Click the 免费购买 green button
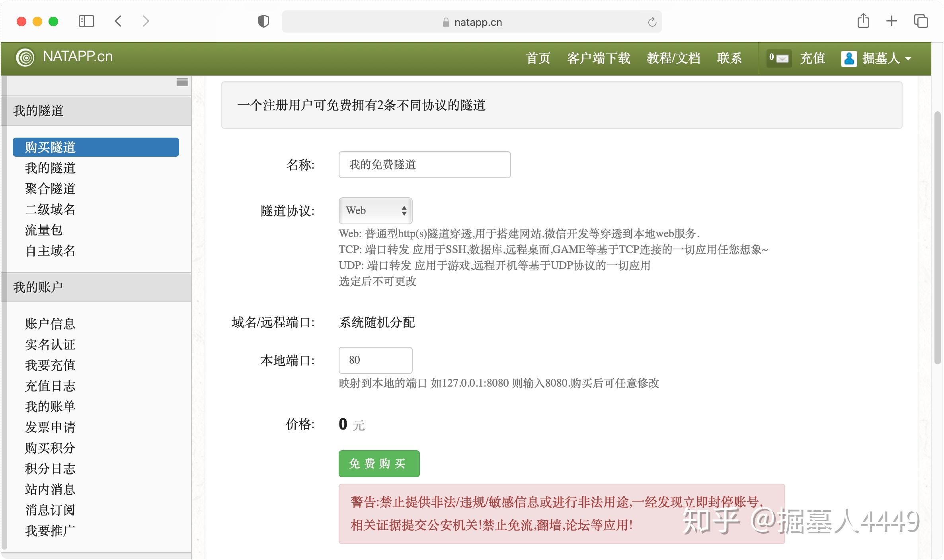Screen dimensions: 944x560 (379, 464)
